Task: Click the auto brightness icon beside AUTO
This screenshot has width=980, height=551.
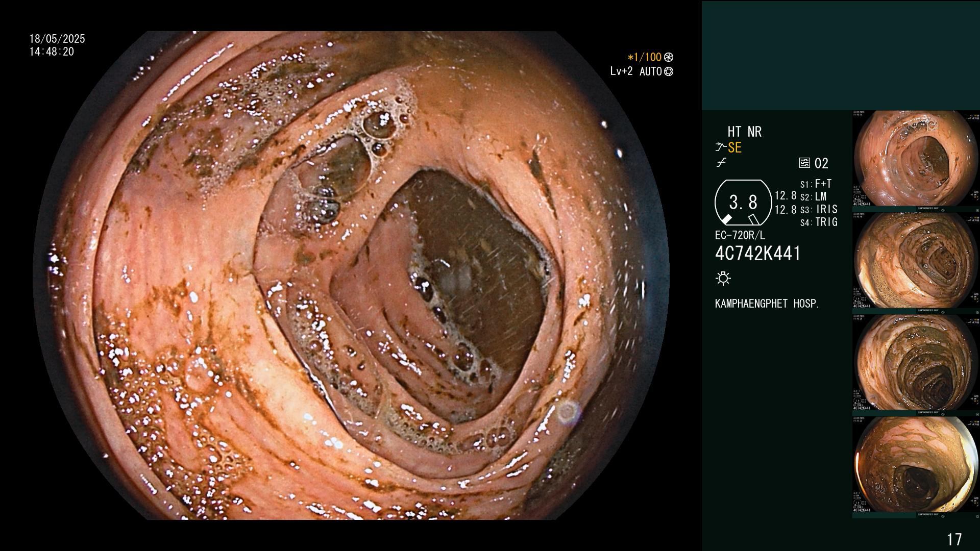Action: (x=669, y=71)
